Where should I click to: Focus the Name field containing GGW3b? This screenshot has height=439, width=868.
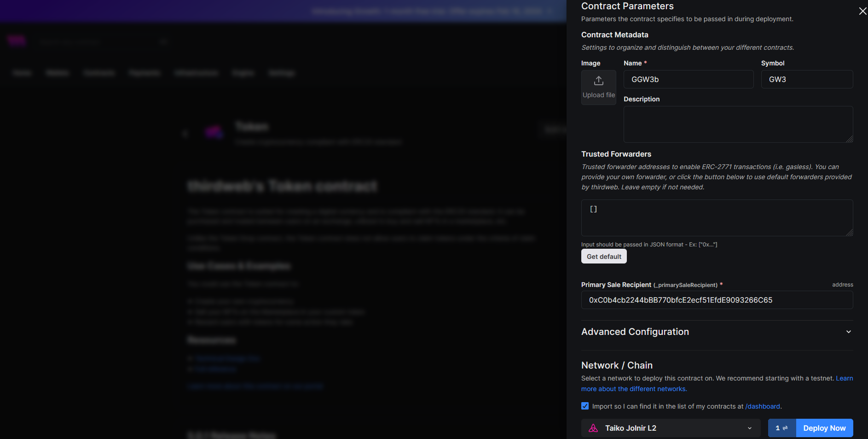click(x=688, y=79)
